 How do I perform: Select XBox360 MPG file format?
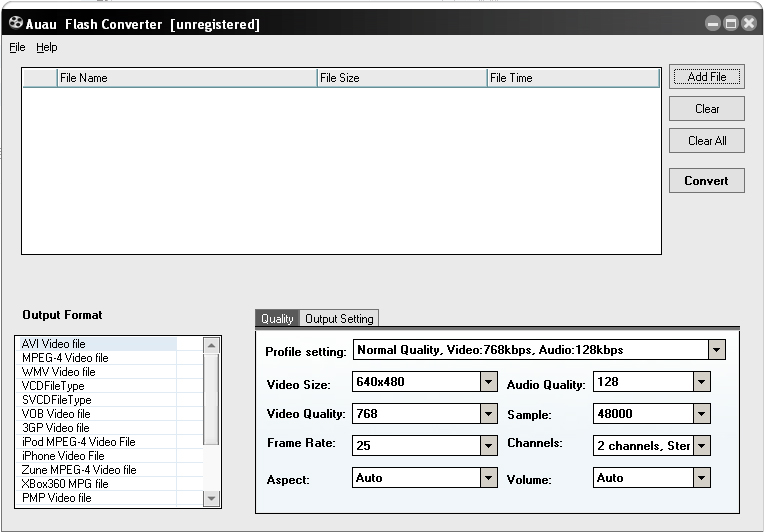coord(96,484)
